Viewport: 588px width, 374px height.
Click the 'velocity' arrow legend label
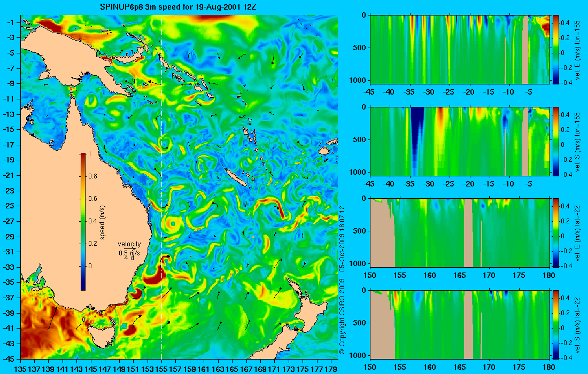coord(129,244)
